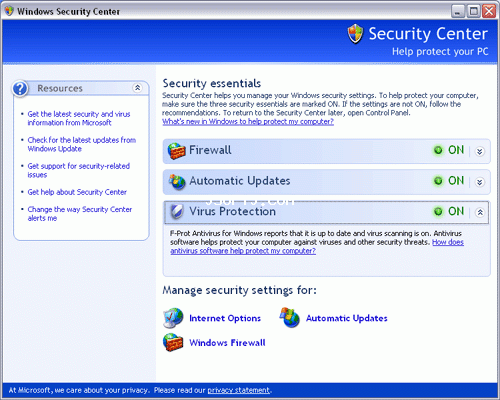Click 'Change the way Security Center alerts me'
Screen dimensions: 500x400
coord(80,214)
